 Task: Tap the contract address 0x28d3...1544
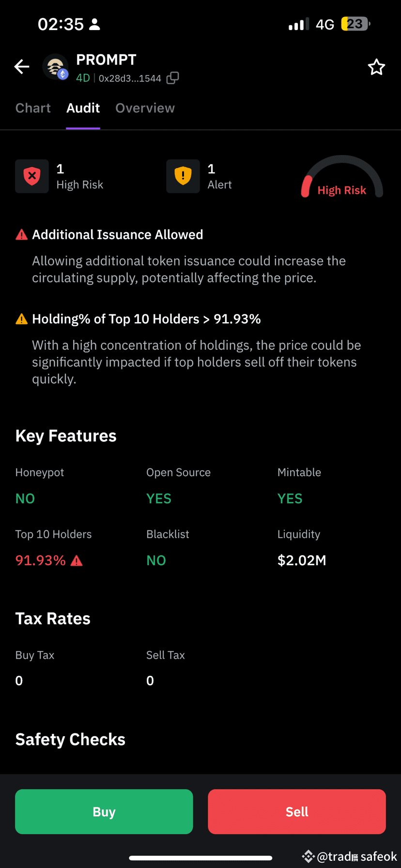coord(131,78)
